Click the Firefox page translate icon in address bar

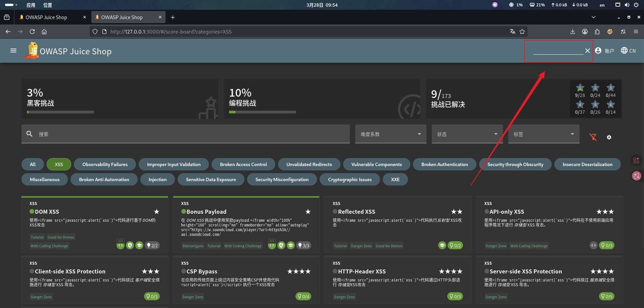point(512,32)
